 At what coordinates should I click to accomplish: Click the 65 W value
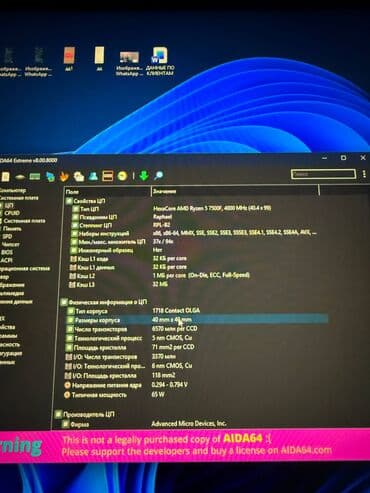[158, 394]
